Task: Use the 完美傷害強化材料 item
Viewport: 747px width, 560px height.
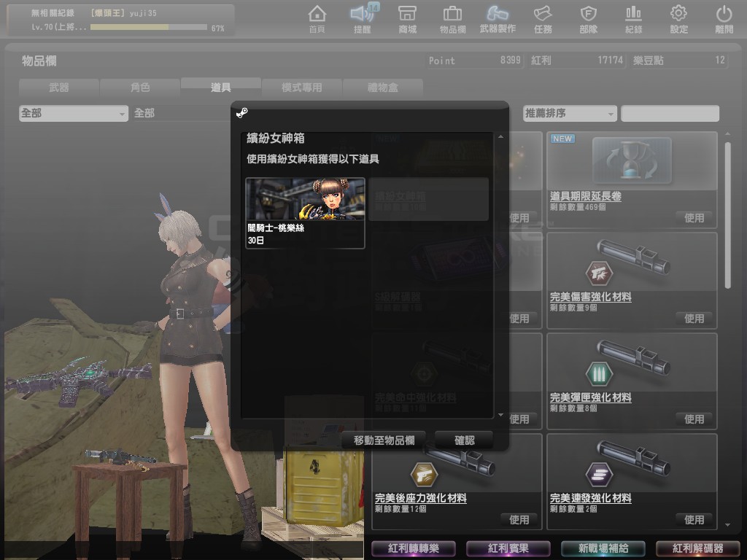Action: tap(694, 319)
